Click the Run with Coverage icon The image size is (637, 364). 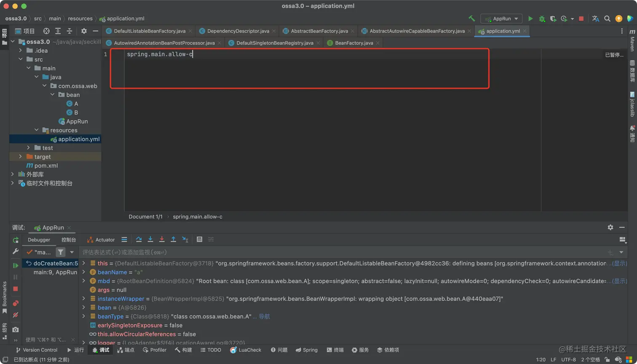click(x=553, y=19)
